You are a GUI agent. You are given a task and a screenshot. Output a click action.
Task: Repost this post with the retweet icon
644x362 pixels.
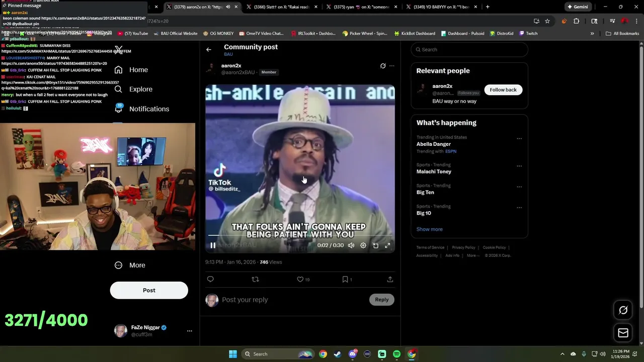[255, 279]
